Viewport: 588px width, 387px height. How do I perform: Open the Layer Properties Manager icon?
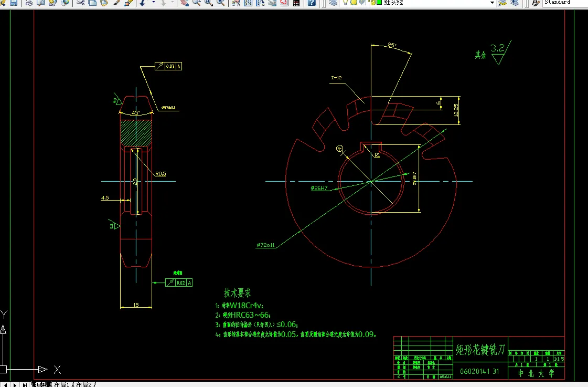pos(333,3)
